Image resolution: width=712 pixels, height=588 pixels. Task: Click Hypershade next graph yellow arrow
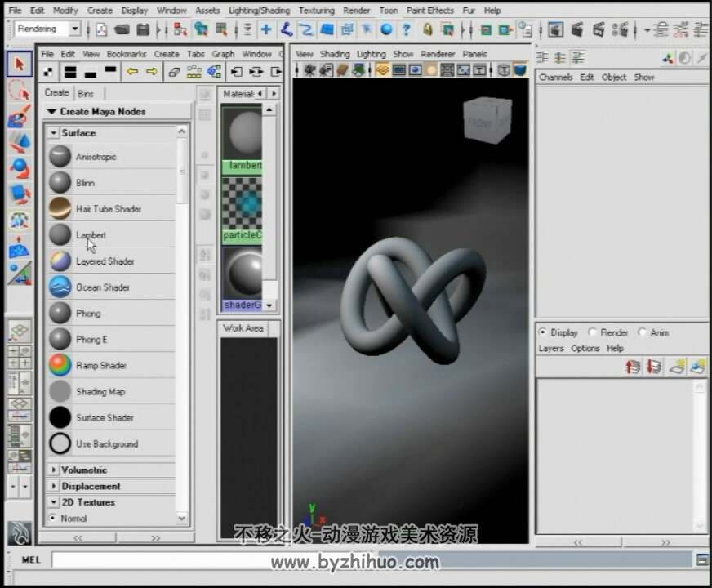(x=152, y=71)
